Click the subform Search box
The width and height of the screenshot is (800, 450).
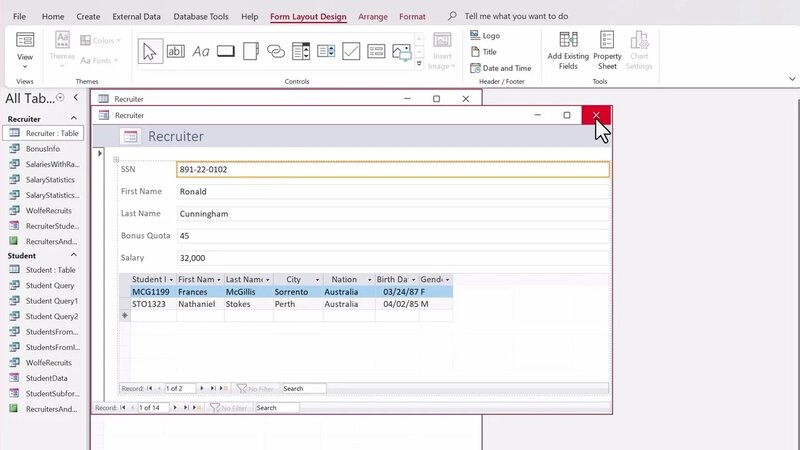(x=304, y=388)
